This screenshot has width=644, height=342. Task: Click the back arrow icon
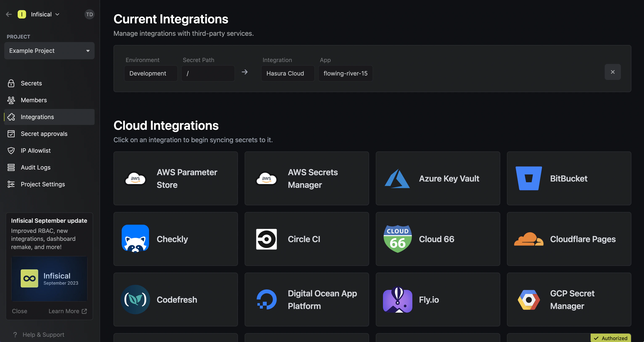[x=9, y=14]
